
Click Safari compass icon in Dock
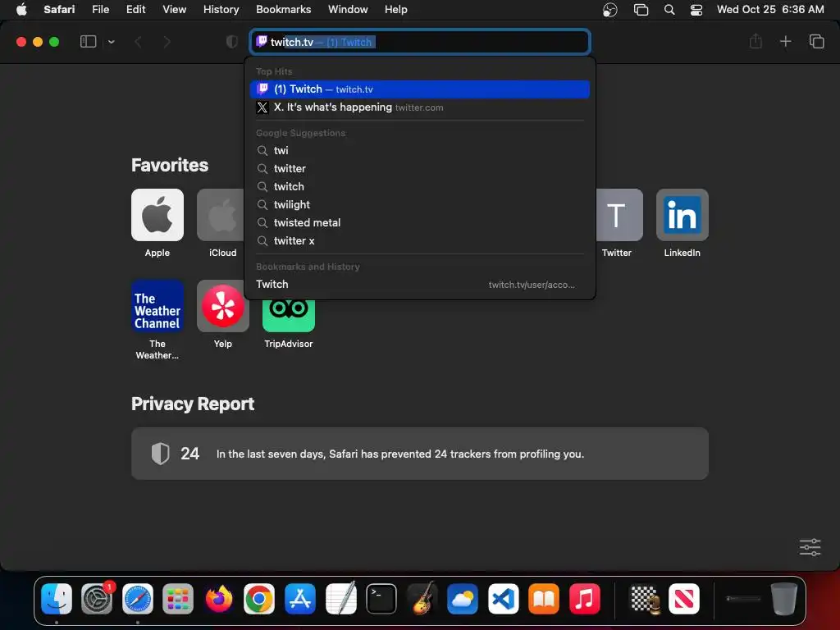pos(138,598)
